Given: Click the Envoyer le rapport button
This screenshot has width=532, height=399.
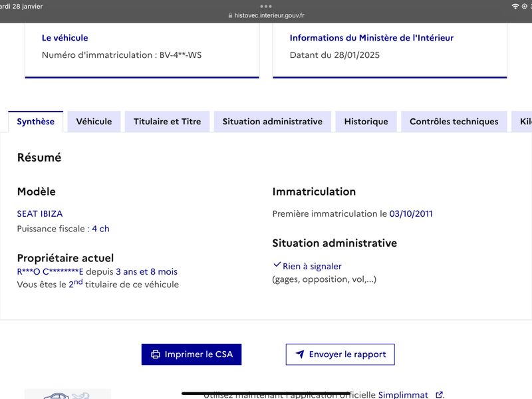Looking at the screenshot, I should click(340, 354).
